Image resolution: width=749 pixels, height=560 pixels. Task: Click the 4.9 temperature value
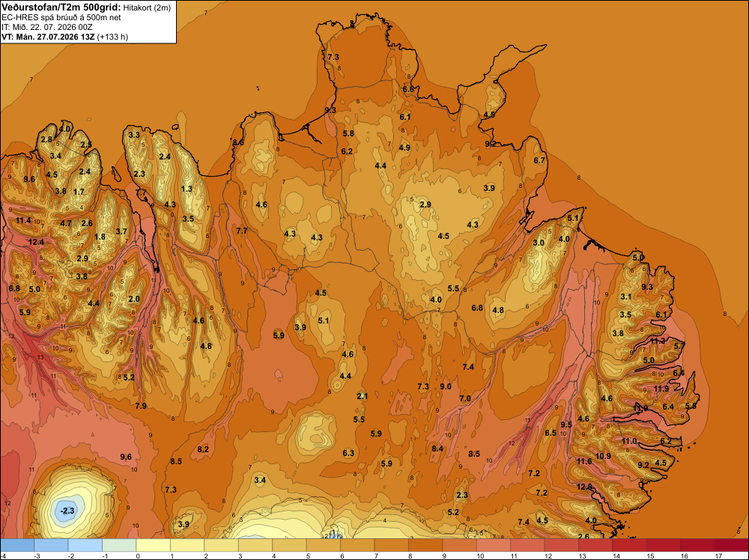coord(404,147)
